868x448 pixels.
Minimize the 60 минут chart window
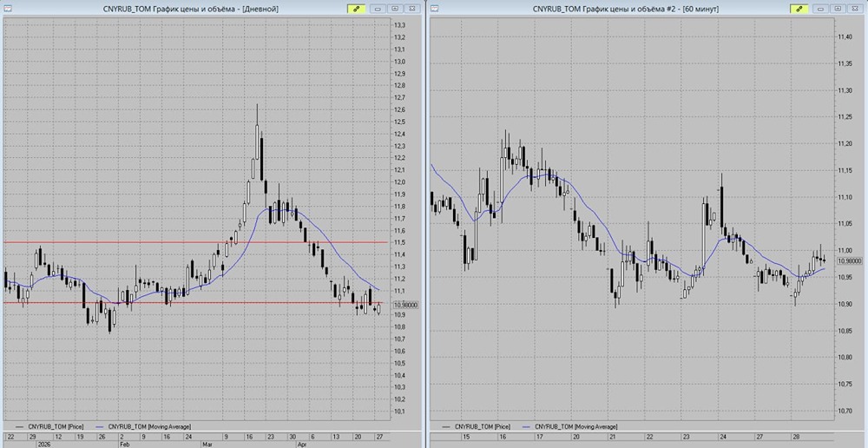(x=821, y=9)
